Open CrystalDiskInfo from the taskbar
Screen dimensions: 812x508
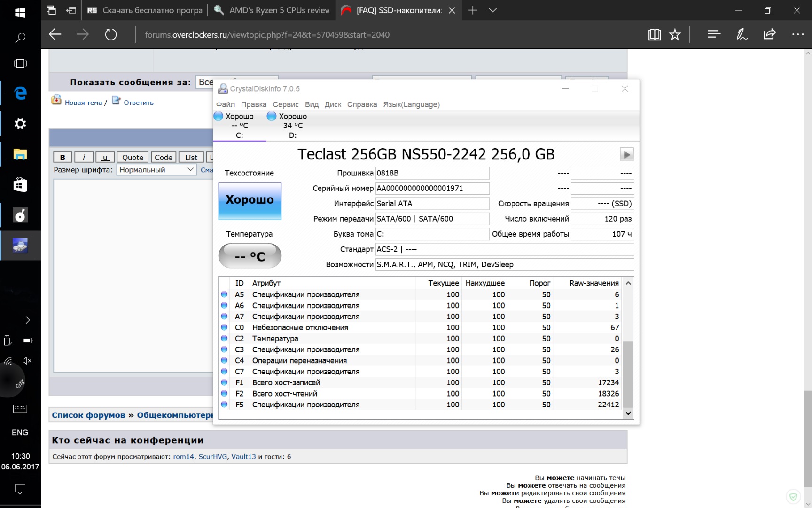(x=20, y=246)
